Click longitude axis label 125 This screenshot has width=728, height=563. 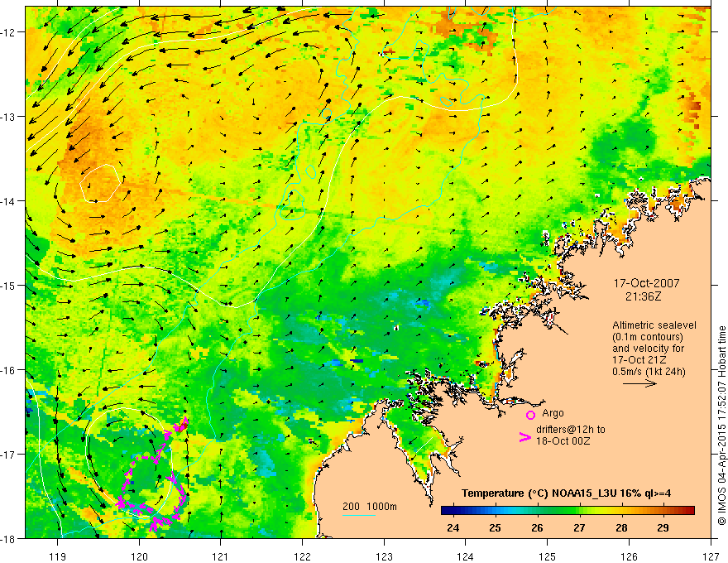pyautogui.click(x=548, y=556)
